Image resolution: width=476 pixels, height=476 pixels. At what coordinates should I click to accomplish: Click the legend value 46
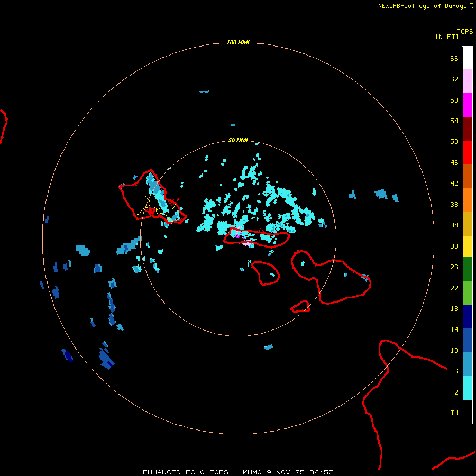coord(454,163)
